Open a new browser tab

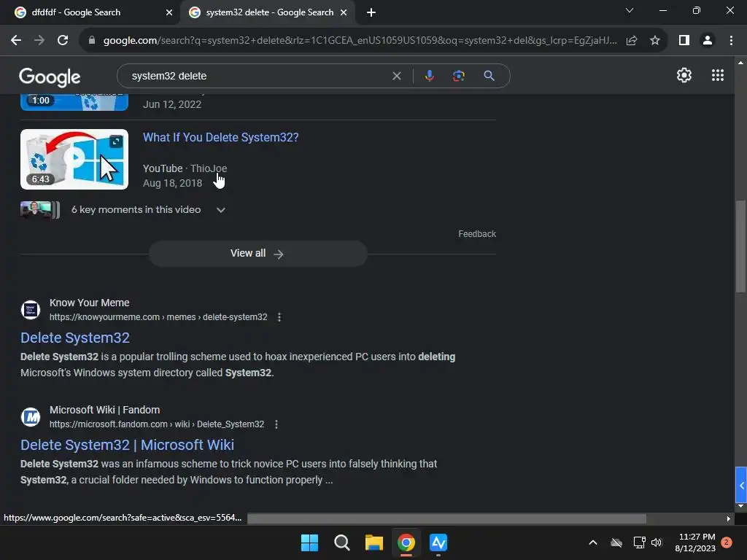point(371,12)
